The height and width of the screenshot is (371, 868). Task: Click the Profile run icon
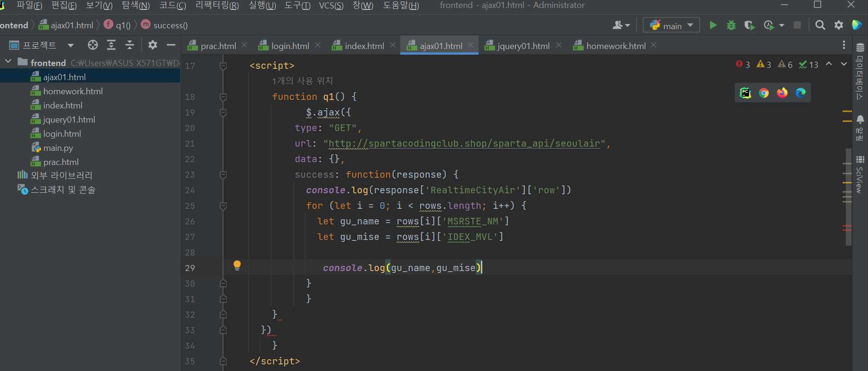tap(769, 25)
